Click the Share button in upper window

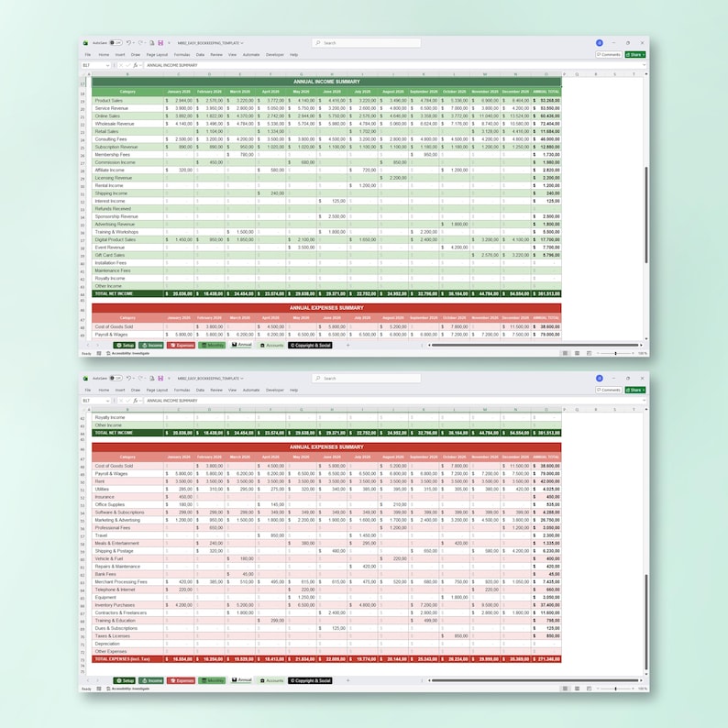[634, 55]
